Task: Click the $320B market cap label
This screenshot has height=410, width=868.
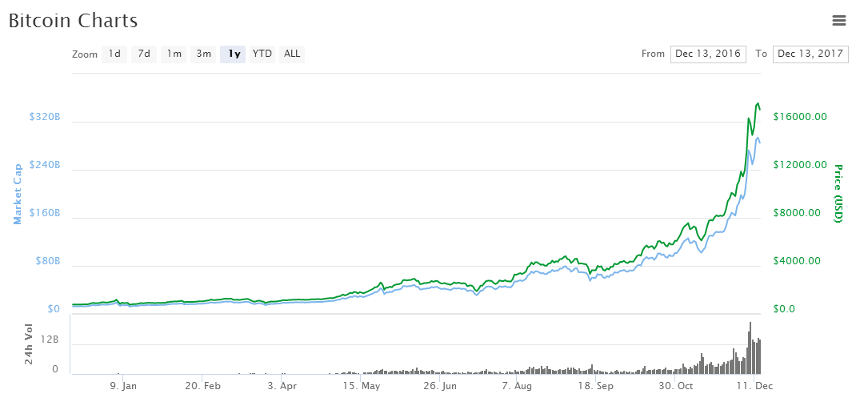Action: pos(45,117)
